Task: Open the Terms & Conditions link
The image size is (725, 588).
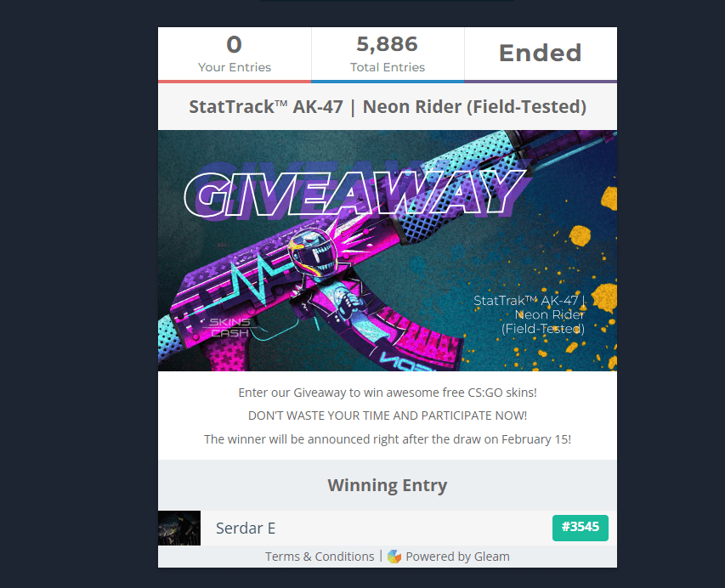Action: 320,557
